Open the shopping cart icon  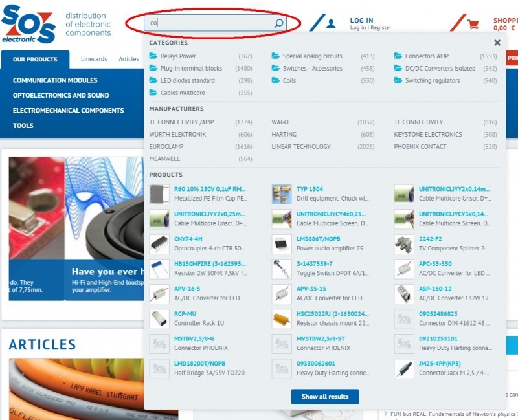pyautogui.click(x=473, y=24)
